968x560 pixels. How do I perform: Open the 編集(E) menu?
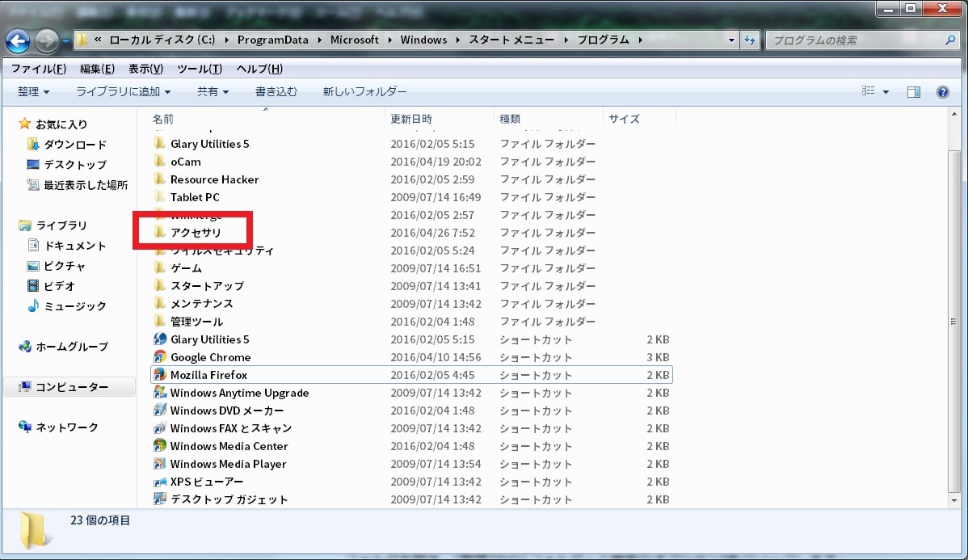[97, 69]
